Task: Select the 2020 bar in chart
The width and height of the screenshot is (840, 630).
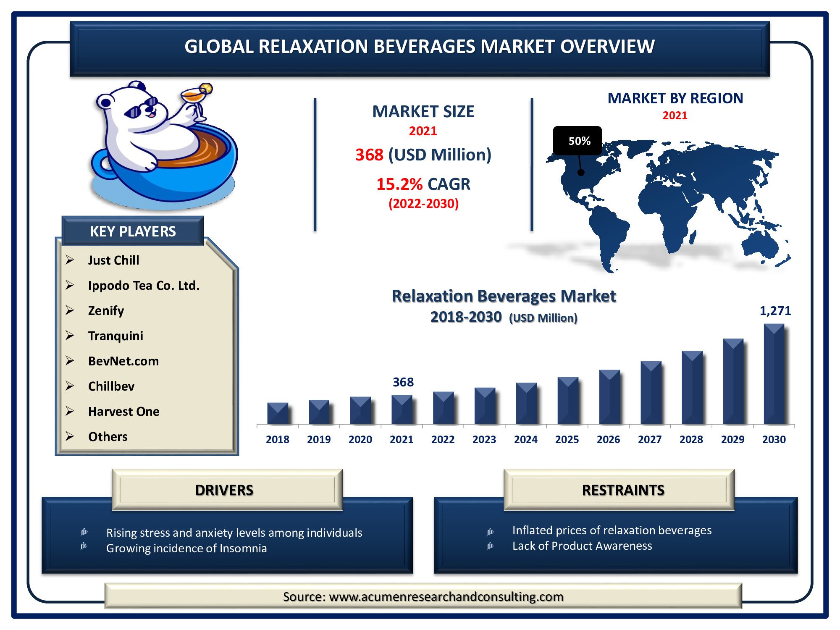Action: point(360,410)
